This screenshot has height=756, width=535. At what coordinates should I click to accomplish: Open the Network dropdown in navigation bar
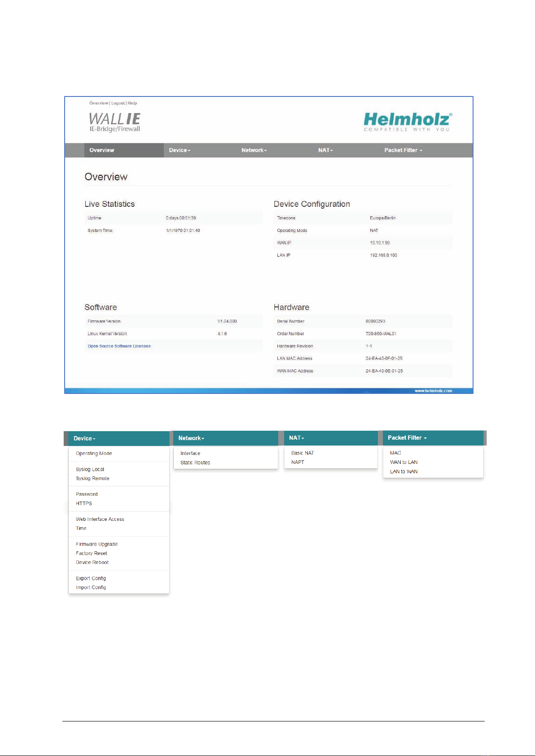pyautogui.click(x=254, y=150)
